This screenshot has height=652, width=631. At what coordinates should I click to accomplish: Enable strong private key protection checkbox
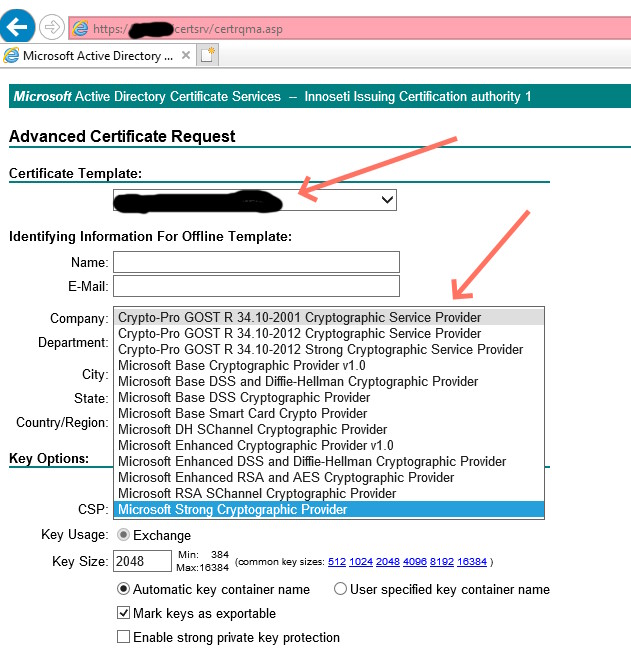pos(124,637)
